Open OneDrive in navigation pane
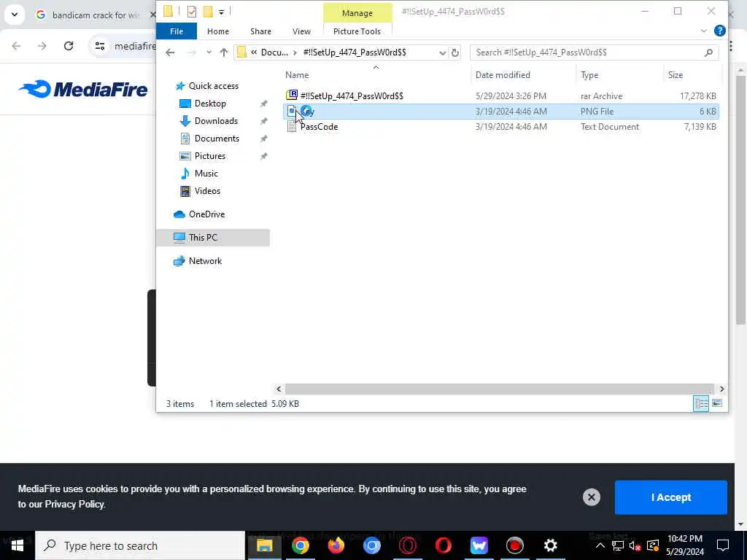Viewport: 747px width, 560px height. point(206,214)
